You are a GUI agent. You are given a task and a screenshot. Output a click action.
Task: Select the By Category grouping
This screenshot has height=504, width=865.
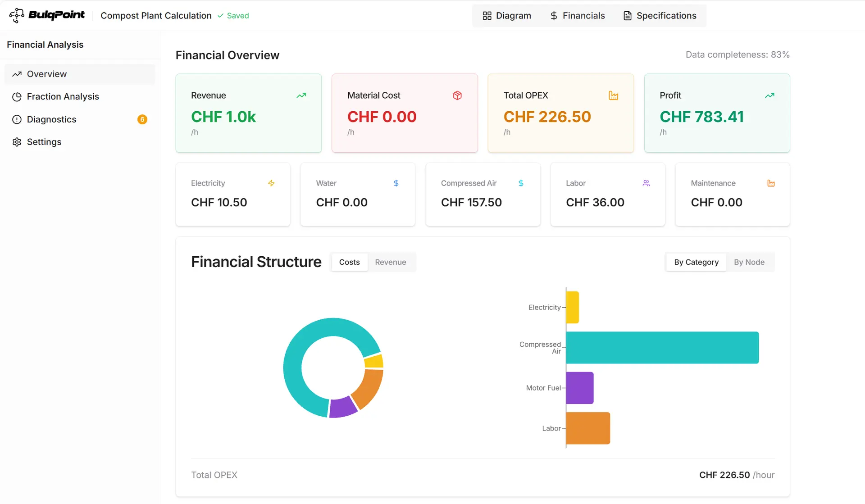tap(696, 262)
